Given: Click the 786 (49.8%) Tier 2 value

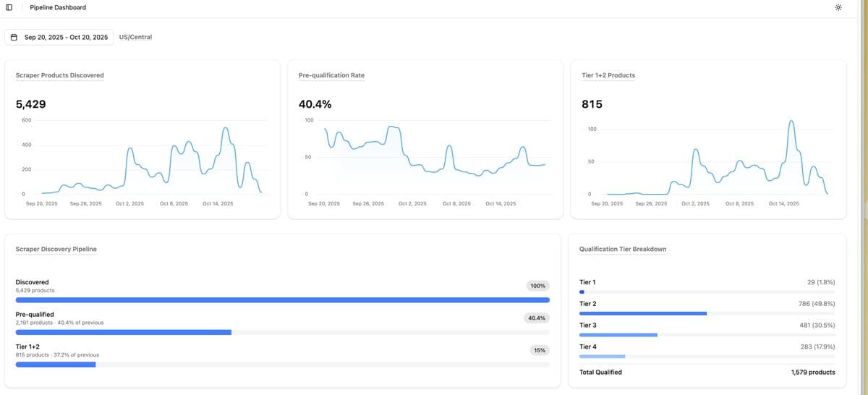Looking at the screenshot, I should tap(817, 304).
